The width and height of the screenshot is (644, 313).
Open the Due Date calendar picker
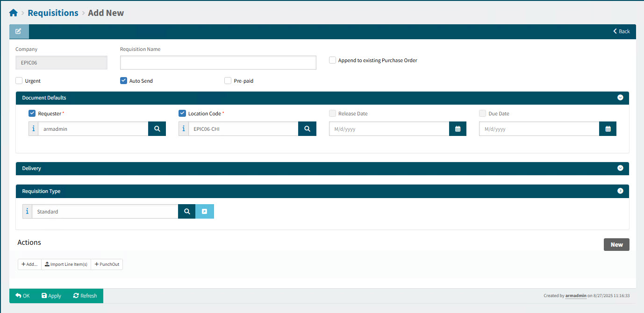coord(608,128)
